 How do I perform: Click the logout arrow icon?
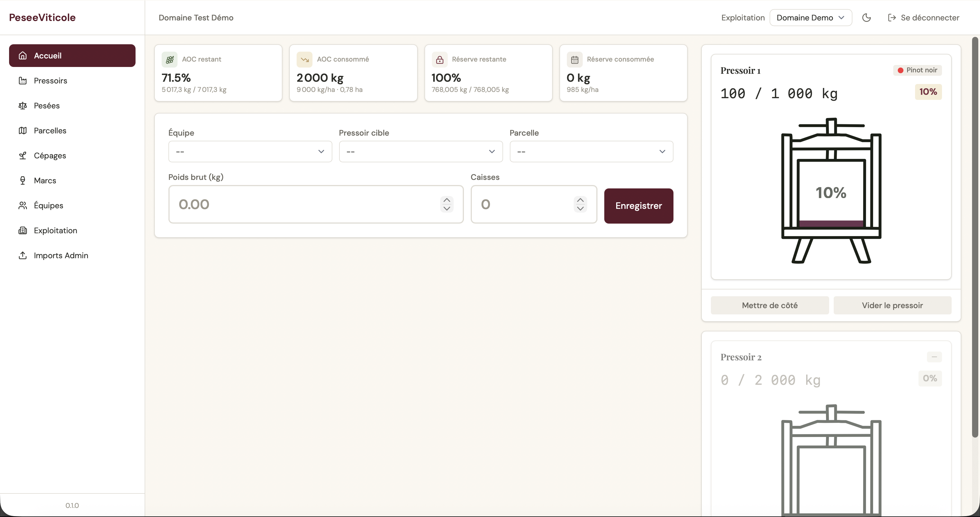892,18
